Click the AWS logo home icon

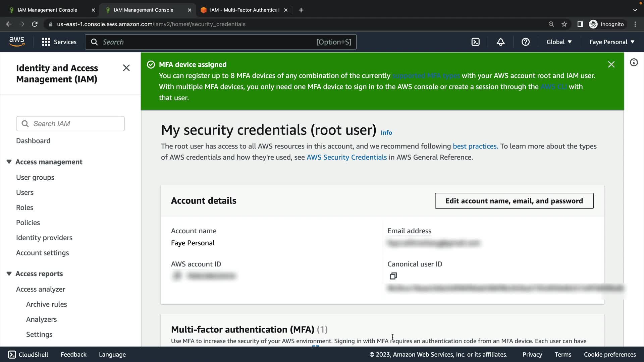[17, 42]
